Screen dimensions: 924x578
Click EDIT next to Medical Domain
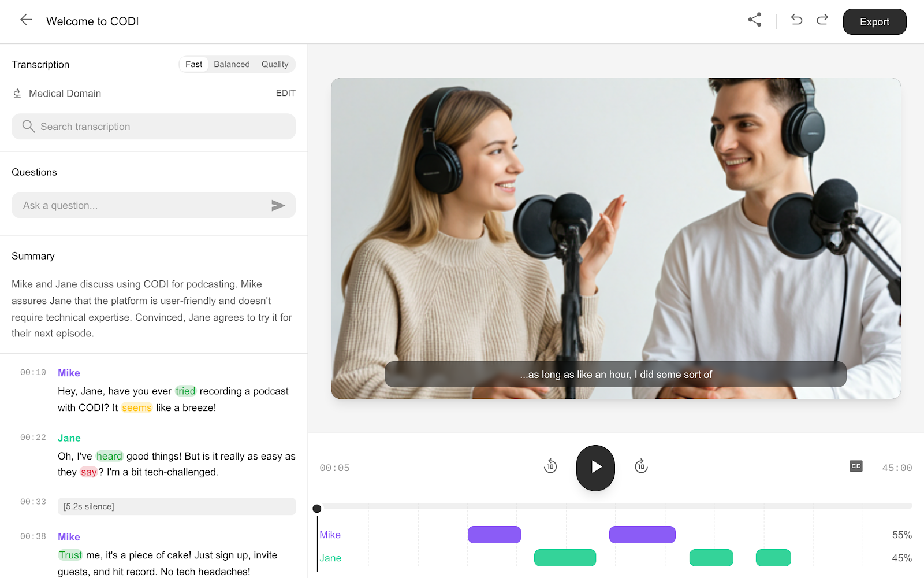[x=286, y=93]
